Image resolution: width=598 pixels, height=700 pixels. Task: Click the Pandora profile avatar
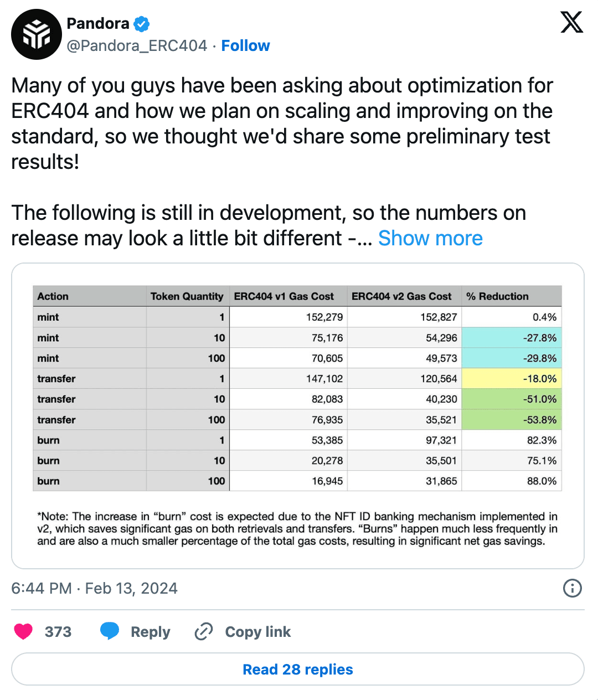[36, 34]
